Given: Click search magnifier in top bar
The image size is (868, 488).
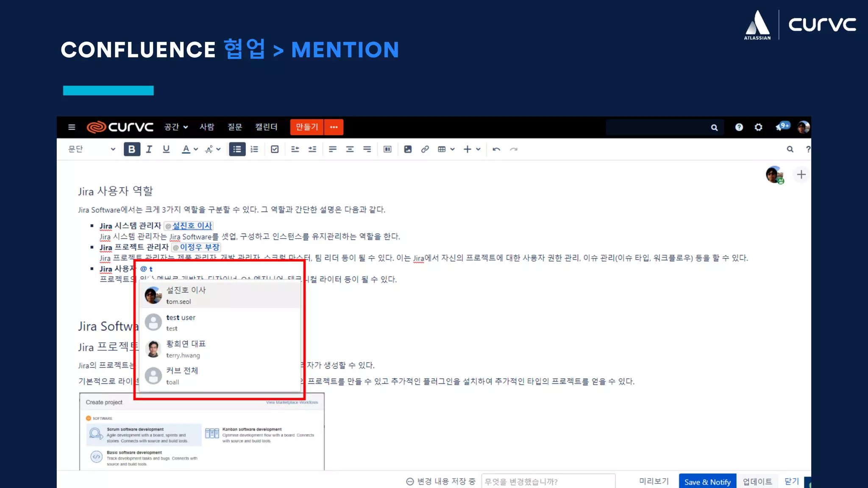Looking at the screenshot, I should [714, 128].
